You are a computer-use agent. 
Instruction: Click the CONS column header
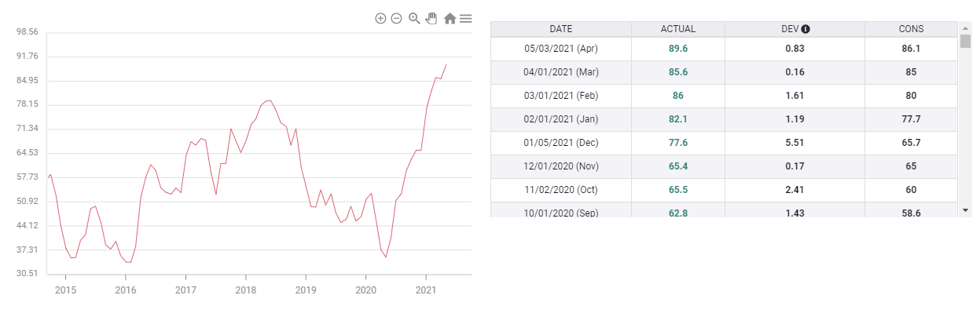[x=911, y=29]
